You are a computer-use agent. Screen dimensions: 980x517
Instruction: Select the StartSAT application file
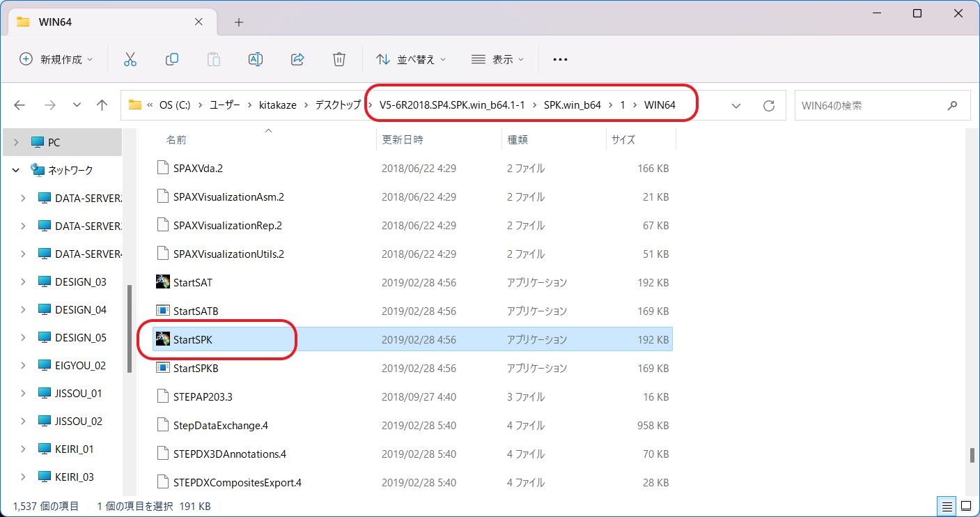(193, 283)
